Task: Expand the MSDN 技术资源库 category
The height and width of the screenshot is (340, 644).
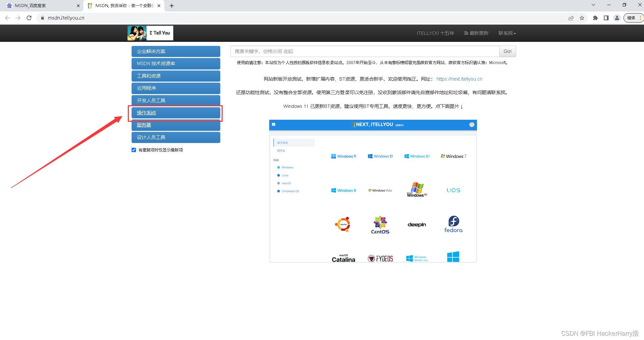Action: [x=176, y=63]
